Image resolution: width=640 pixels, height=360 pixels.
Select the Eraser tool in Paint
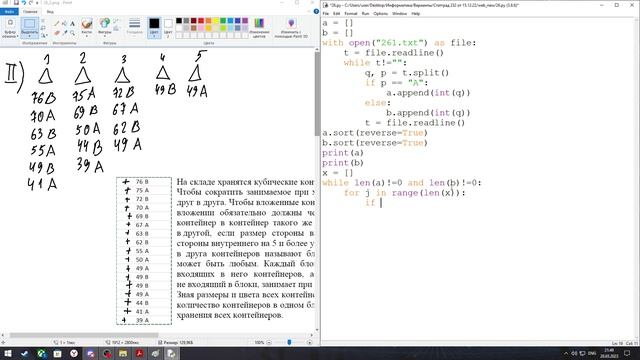coord(57,32)
